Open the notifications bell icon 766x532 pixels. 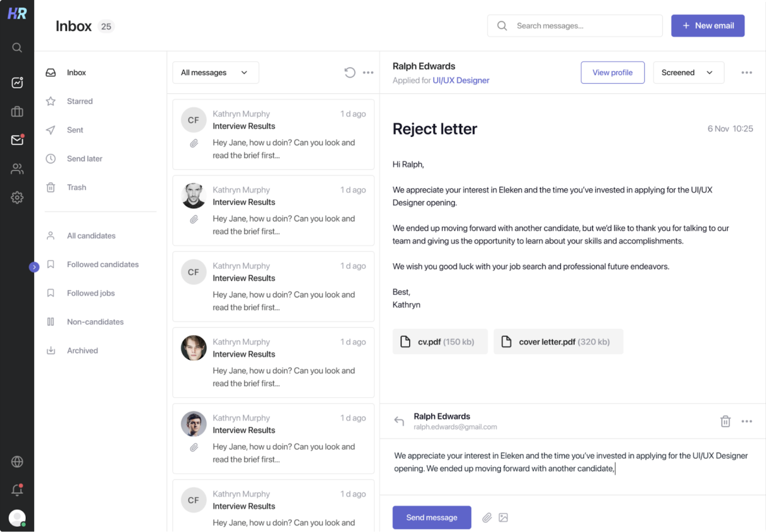pos(17,489)
